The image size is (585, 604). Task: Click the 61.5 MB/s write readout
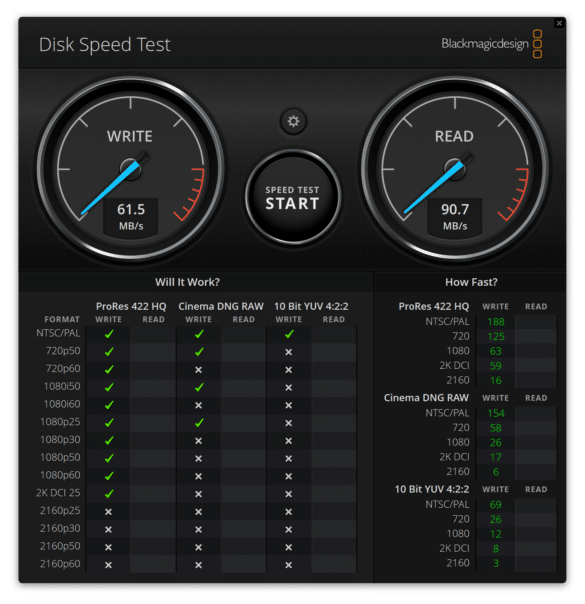(131, 216)
